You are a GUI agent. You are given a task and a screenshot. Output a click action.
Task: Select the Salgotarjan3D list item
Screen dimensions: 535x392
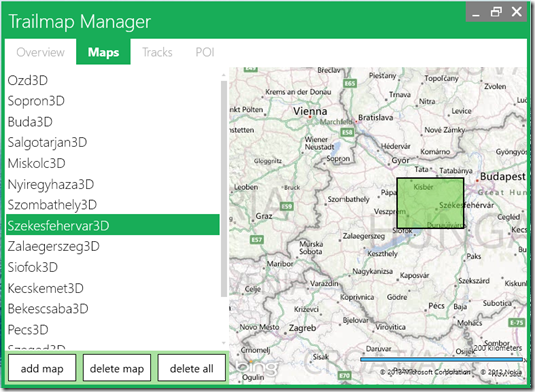(113, 142)
